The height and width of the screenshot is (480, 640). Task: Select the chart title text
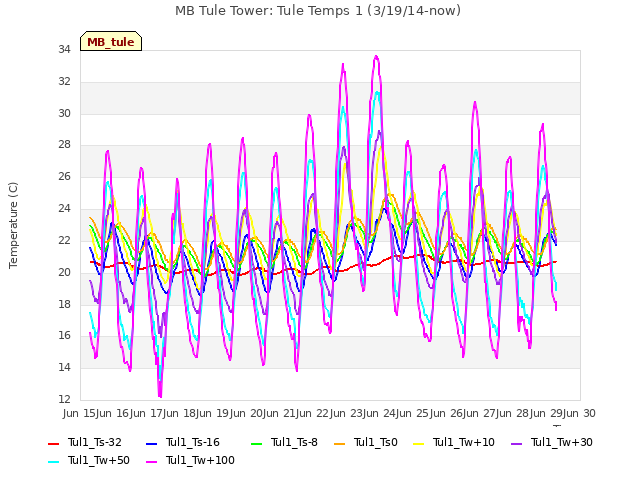[318, 11]
